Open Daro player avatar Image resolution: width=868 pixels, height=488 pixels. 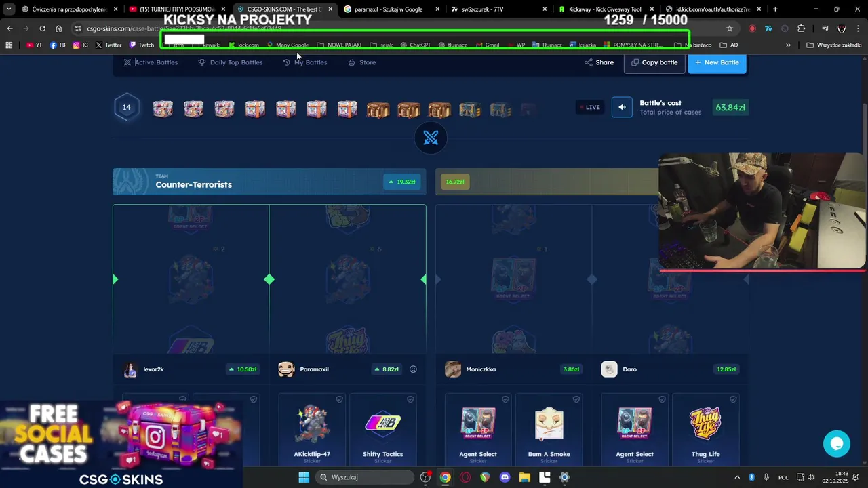(x=609, y=369)
